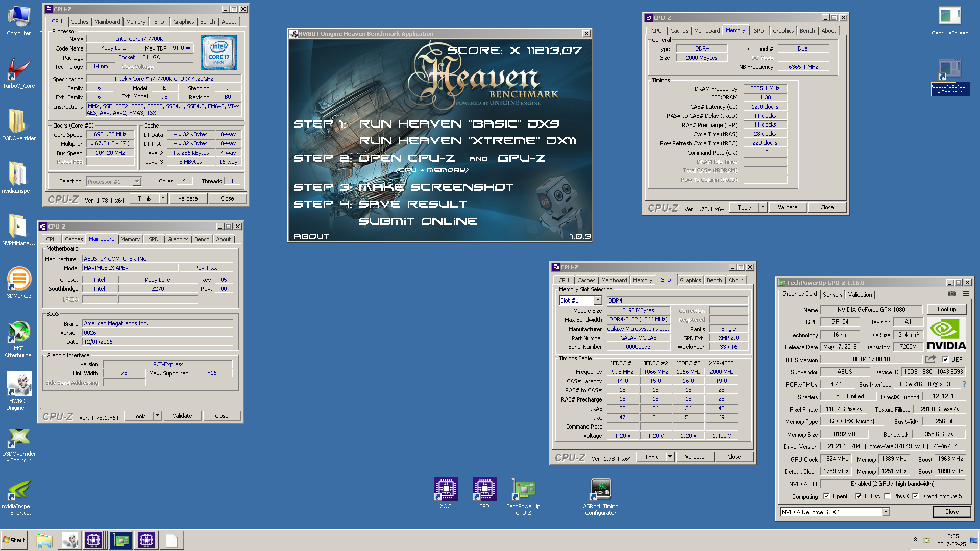This screenshot has height=551, width=980.
Task: Click the Bus Interface question mark icon
Action: pyautogui.click(x=964, y=384)
